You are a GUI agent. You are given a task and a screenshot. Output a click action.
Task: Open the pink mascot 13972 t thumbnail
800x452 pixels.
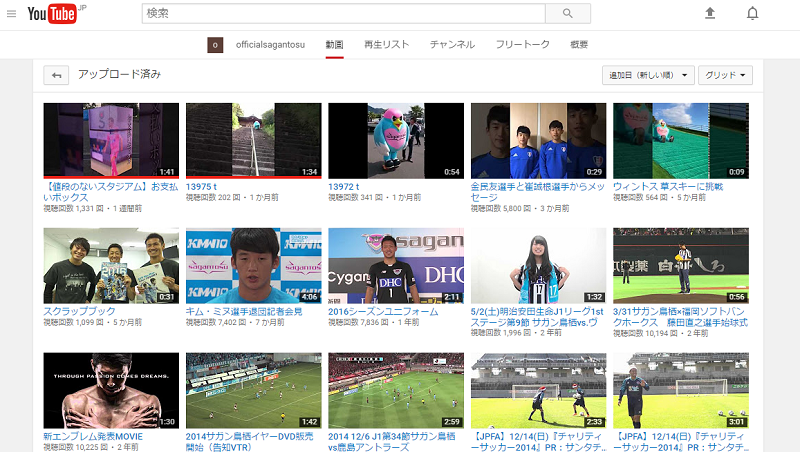point(395,140)
